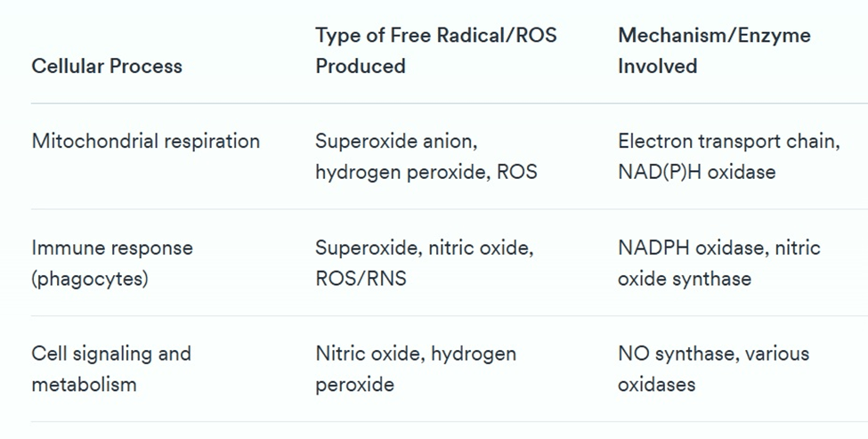Click the "hydrogen peroxide, ROS" line

click(426, 172)
